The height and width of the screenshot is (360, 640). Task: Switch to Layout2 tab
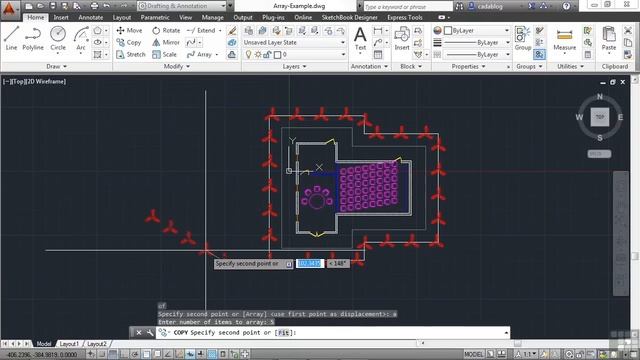(97, 344)
